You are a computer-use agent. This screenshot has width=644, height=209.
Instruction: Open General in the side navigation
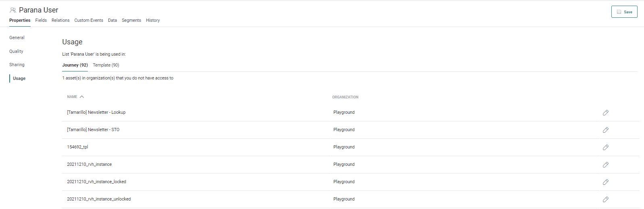[x=17, y=38]
